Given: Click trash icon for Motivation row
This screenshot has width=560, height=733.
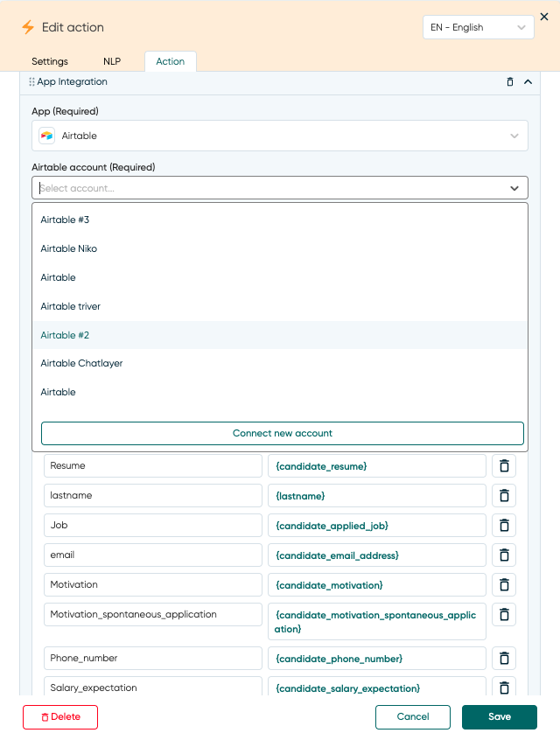Looking at the screenshot, I should pyautogui.click(x=504, y=585).
